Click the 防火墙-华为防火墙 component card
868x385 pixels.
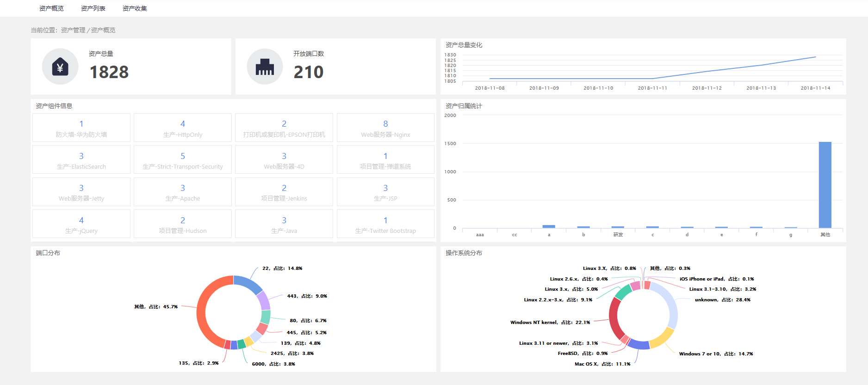tap(81, 128)
